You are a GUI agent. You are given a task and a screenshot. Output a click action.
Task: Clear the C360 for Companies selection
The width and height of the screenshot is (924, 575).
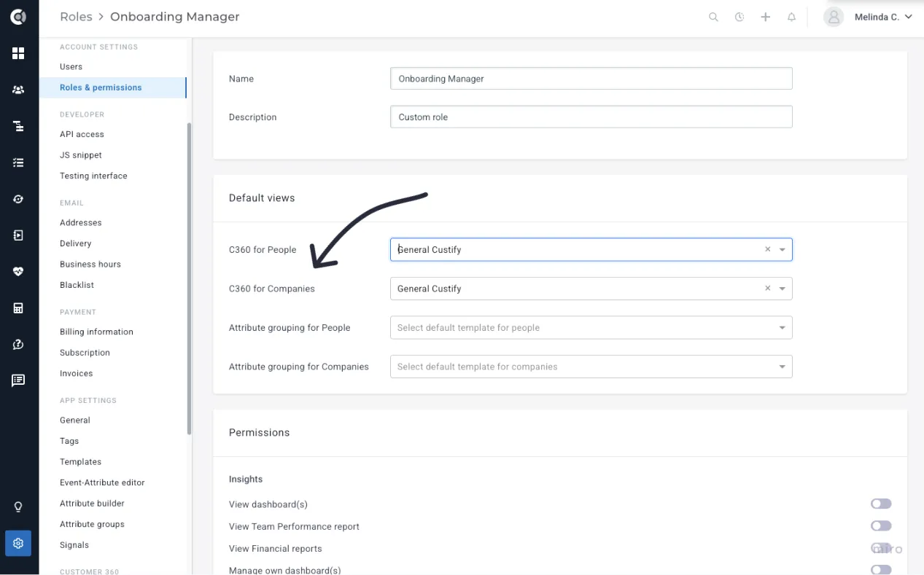pyautogui.click(x=767, y=289)
